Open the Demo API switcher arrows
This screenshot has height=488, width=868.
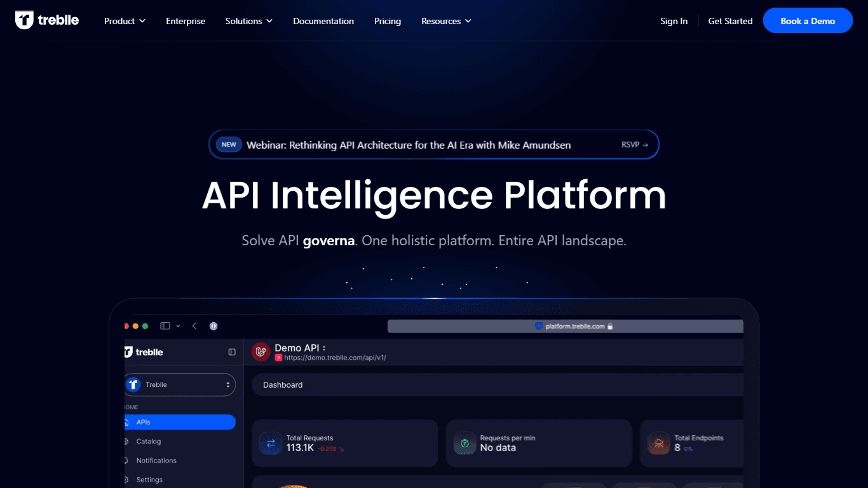click(x=324, y=348)
